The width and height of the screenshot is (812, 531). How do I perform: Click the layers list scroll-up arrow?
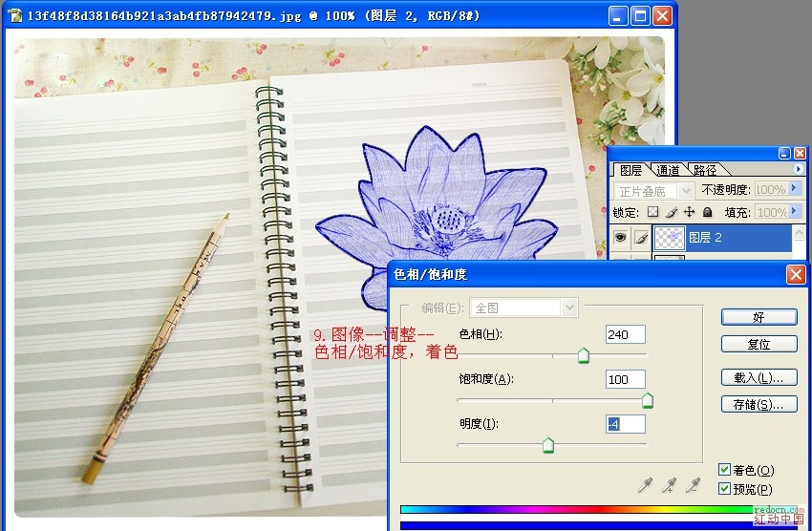tap(799, 233)
